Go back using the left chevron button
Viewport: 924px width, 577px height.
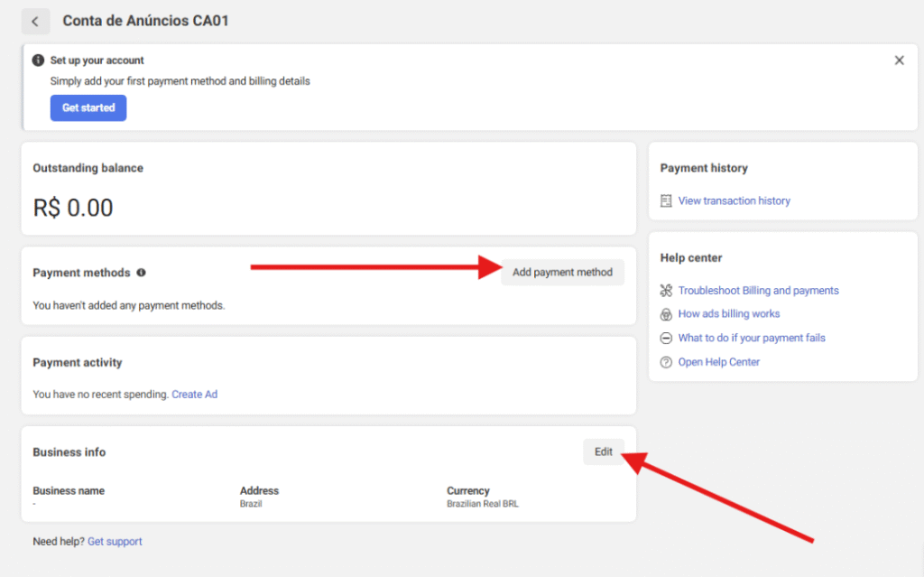click(x=35, y=22)
